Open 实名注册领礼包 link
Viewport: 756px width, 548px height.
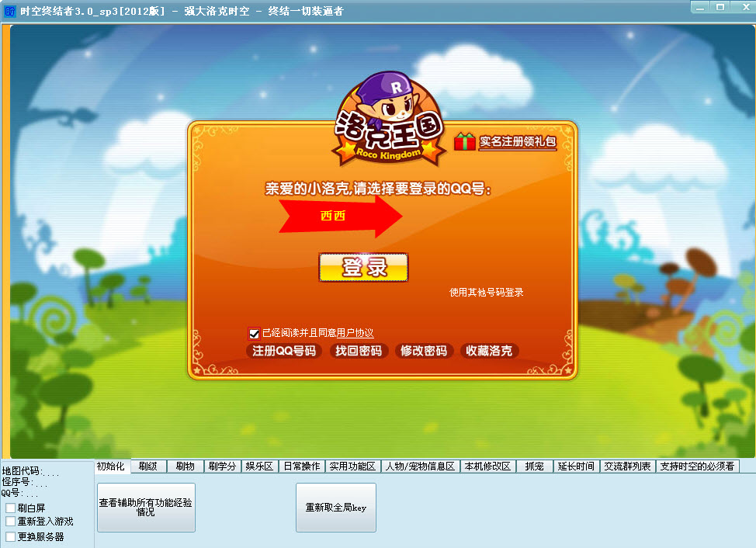click(518, 142)
